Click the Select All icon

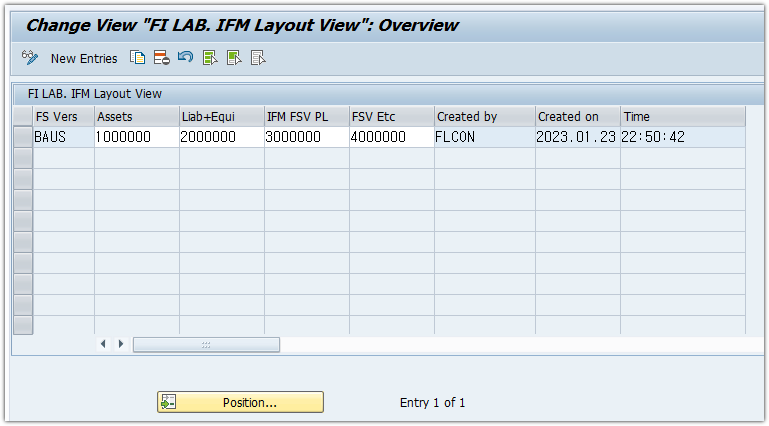[210, 58]
